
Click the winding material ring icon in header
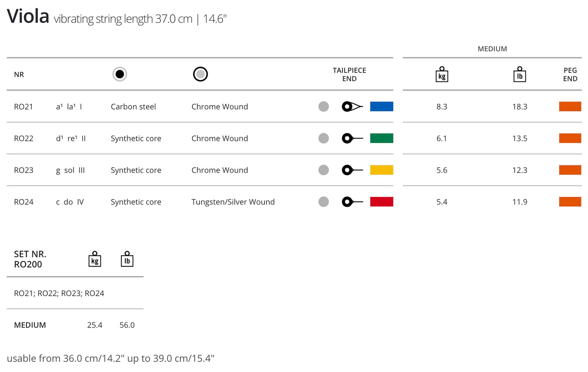[200, 74]
